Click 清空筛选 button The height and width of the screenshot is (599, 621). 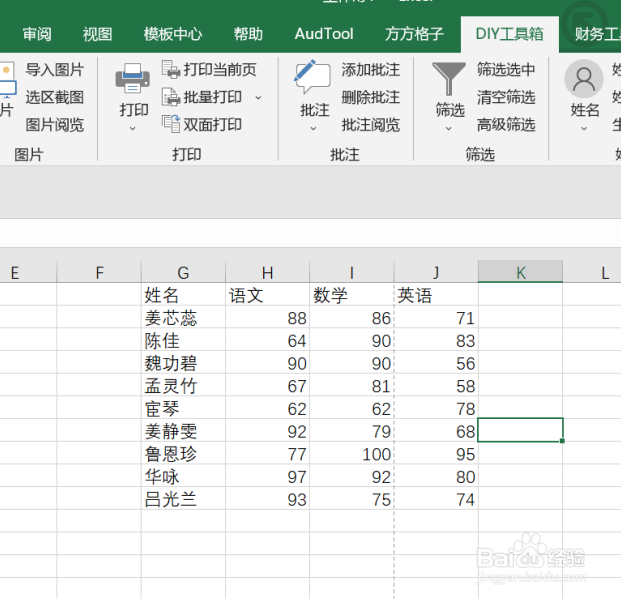(x=506, y=97)
